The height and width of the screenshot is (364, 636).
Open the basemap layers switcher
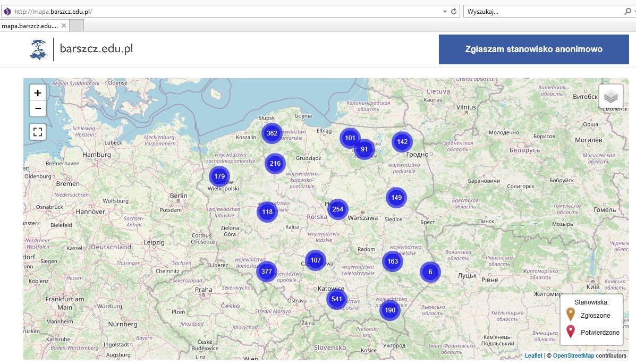click(x=610, y=96)
